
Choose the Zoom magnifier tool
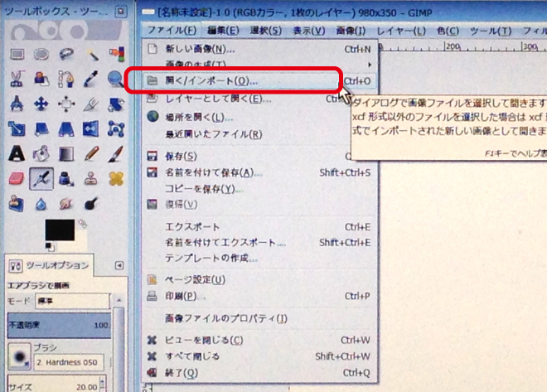click(115, 80)
